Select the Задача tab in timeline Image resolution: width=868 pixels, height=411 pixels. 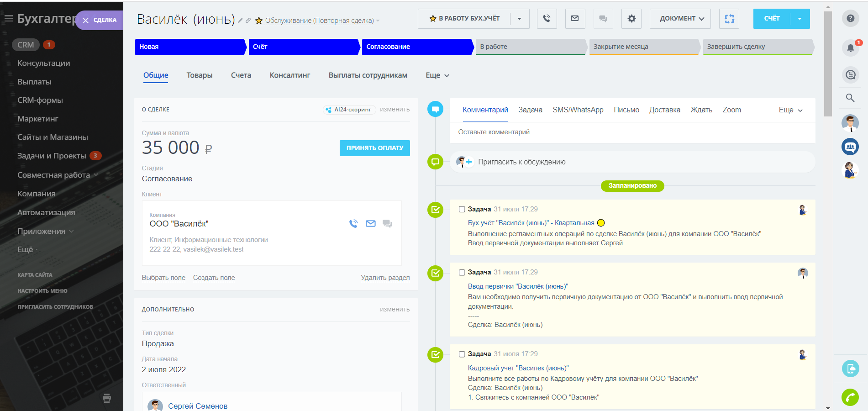coord(530,110)
